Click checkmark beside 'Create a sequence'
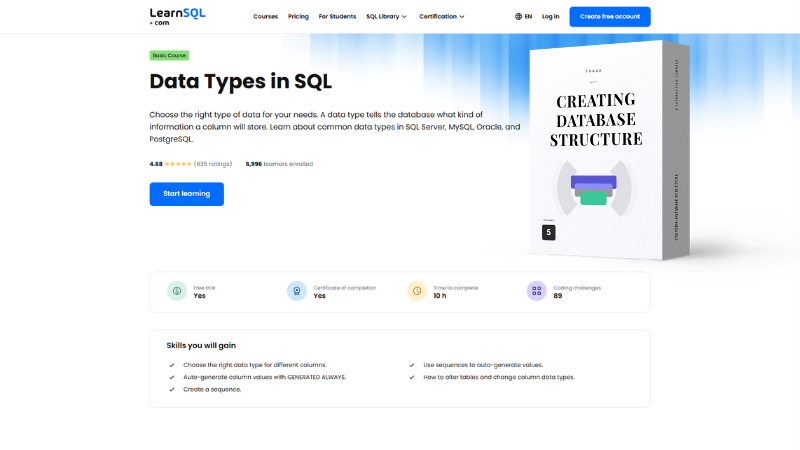 (172, 389)
